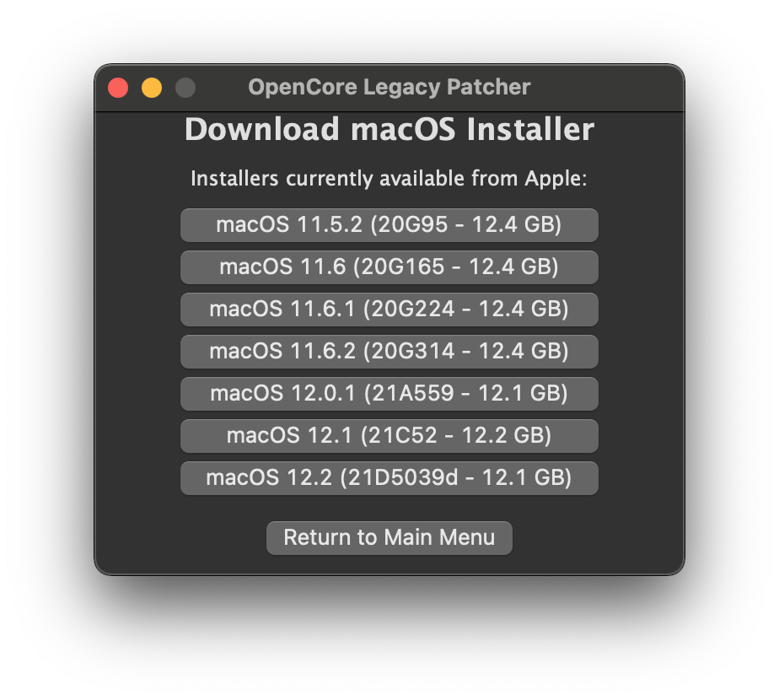Choose the oldest installer version listed
The image size is (779, 700).
tap(389, 224)
